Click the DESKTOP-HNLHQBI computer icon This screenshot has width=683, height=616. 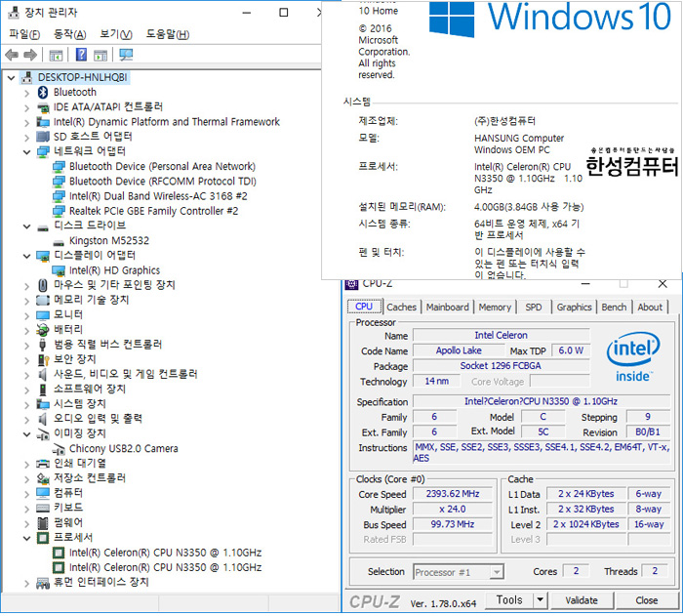click(x=27, y=77)
